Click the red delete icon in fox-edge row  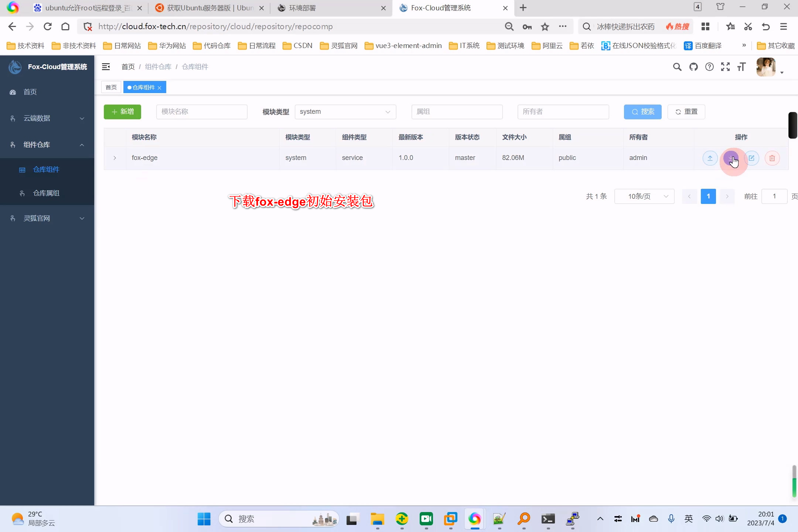pos(772,158)
